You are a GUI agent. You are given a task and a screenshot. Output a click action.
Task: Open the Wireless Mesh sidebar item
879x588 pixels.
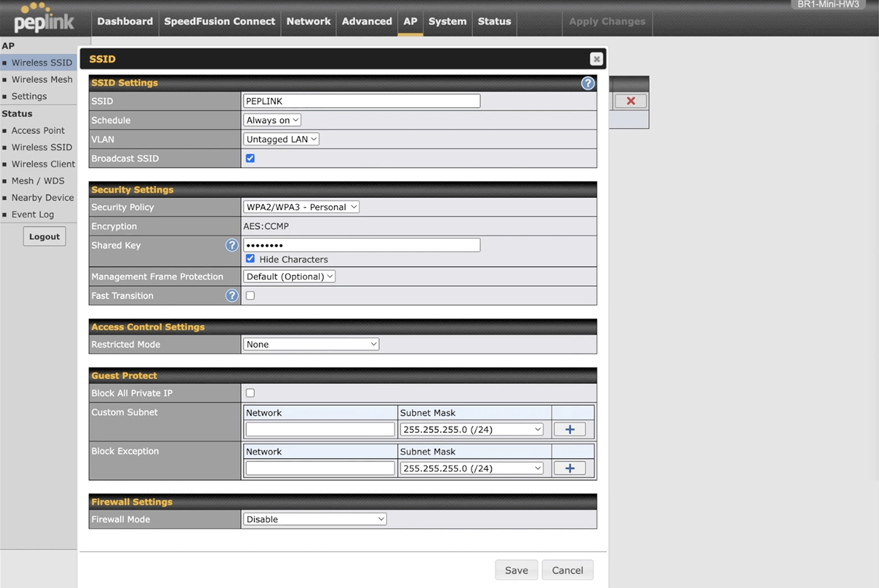tap(42, 80)
